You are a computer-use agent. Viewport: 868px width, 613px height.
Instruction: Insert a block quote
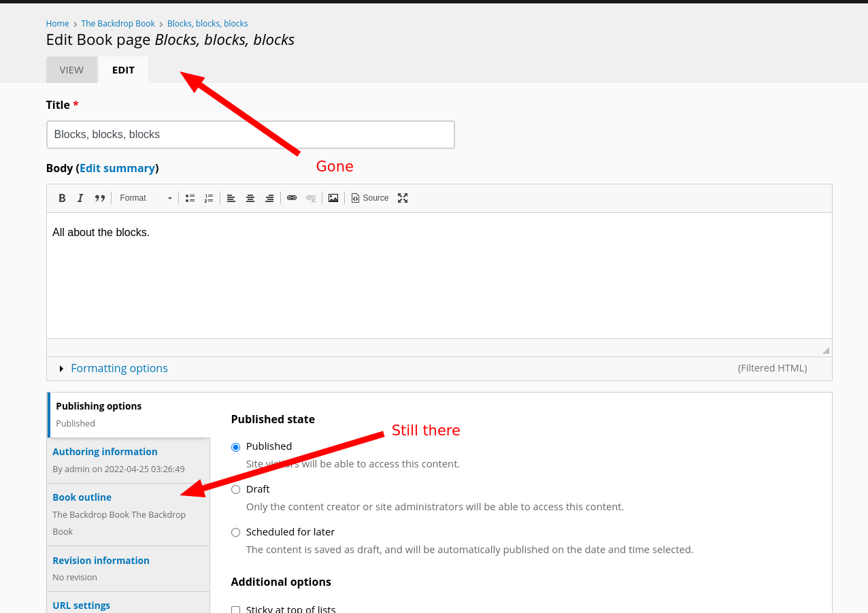pos(99,198)
